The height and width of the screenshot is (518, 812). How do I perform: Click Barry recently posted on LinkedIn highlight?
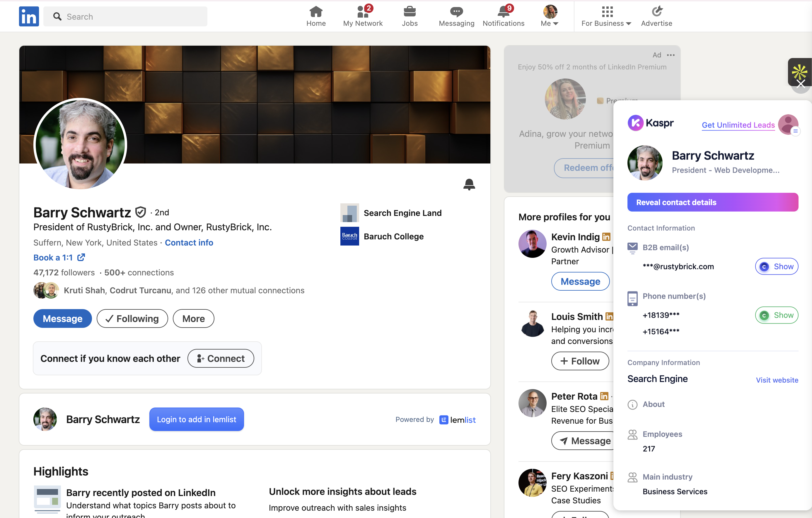(x=141, y=493)
